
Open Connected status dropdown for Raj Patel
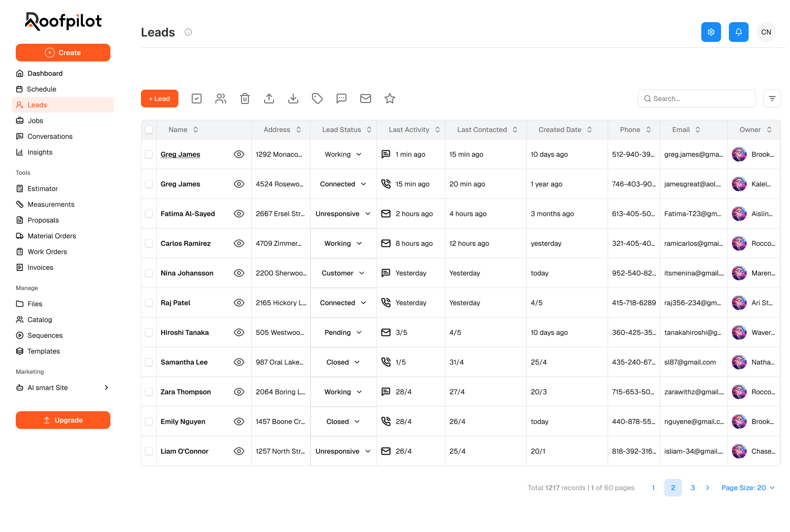[343, 302]
